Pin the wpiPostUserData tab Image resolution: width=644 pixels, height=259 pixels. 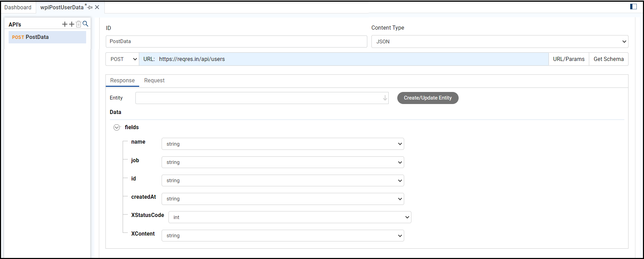tap(90, 7)
